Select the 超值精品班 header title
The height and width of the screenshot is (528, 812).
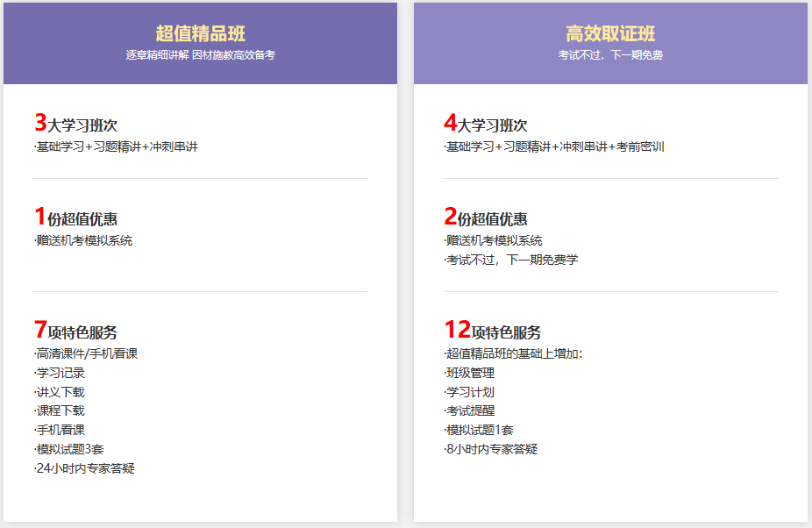pyautogui.click(x=200, y=33)
